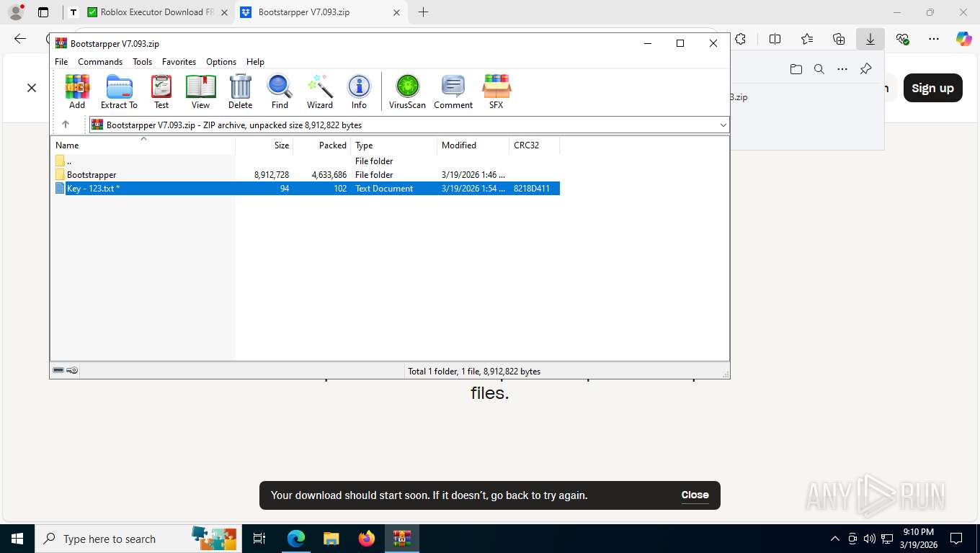Click the taskbar search box

click(137, 539)
